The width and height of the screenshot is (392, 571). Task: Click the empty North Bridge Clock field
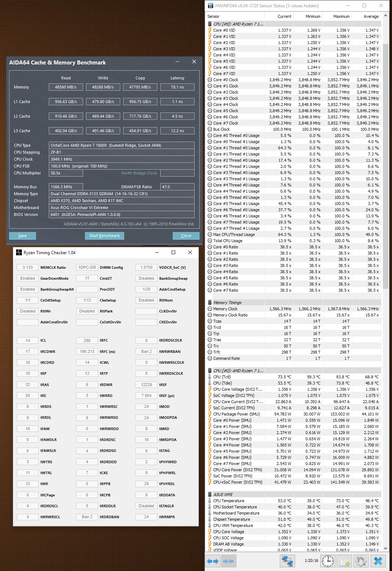click(x=177, y=173)
